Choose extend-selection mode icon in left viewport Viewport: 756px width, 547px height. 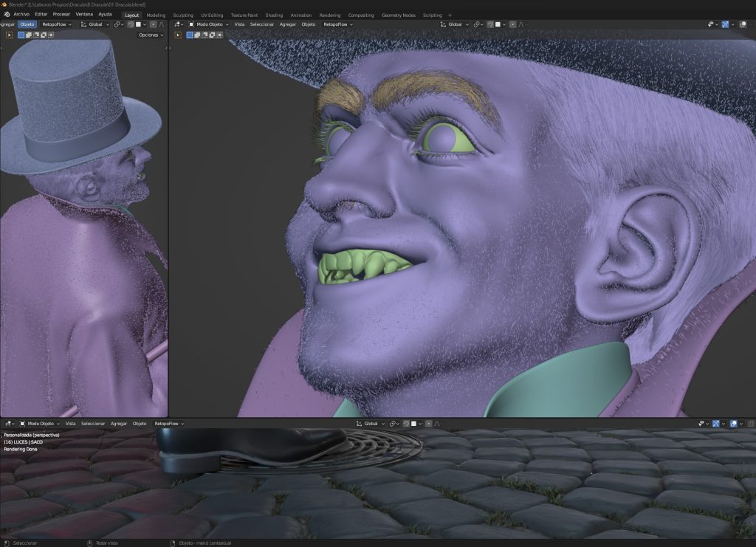click(29, 35)
